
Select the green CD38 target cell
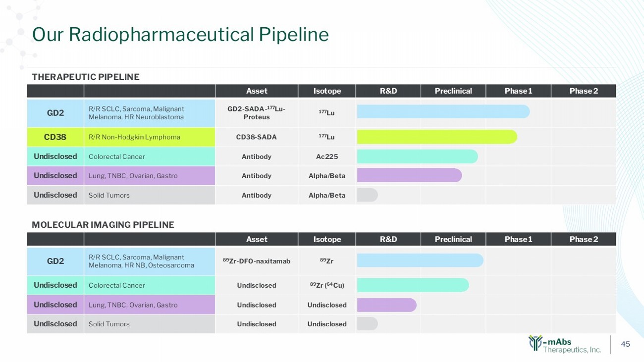(x=55, y=137)
